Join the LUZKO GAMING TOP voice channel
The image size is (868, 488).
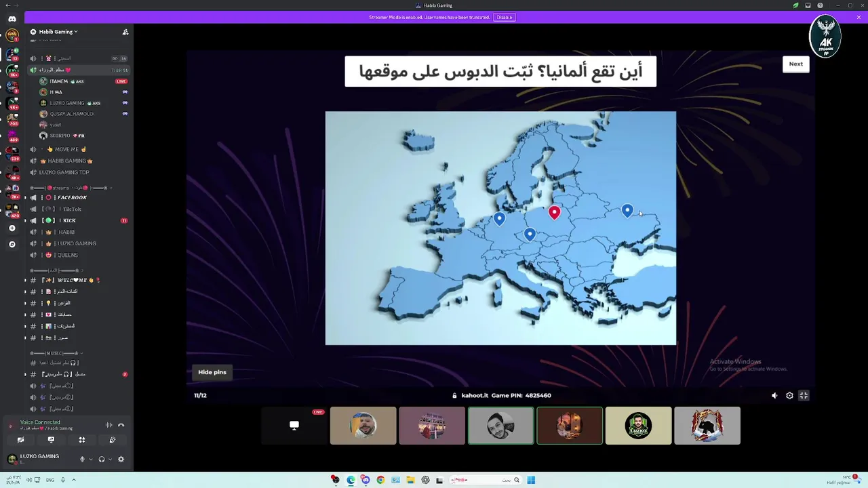pos(78,172)
